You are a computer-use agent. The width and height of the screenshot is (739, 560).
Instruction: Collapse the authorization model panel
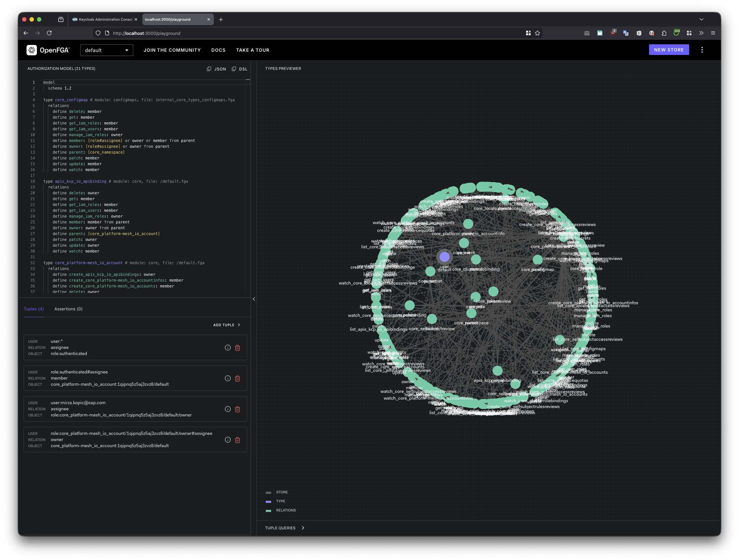[x=254, y=299]
